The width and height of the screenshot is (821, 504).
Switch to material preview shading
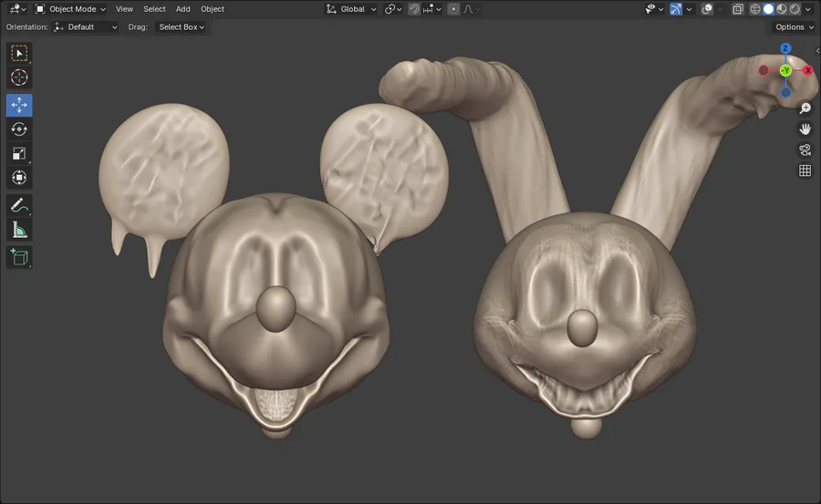tap(782, 9)
